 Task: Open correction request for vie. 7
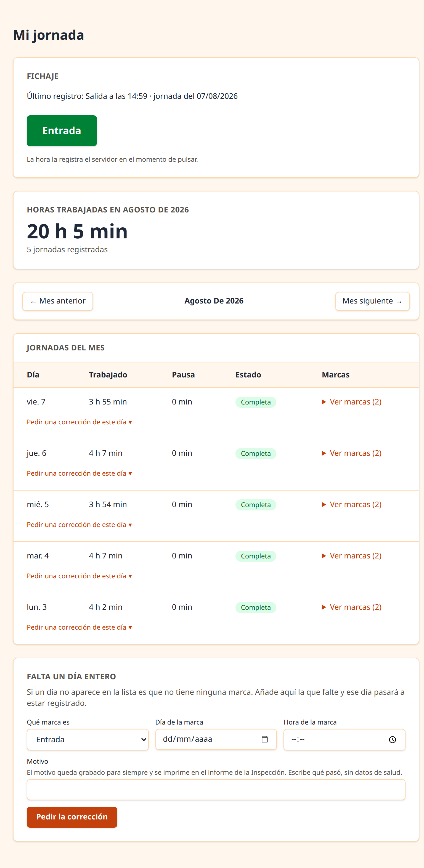click(x=79, y=422)
